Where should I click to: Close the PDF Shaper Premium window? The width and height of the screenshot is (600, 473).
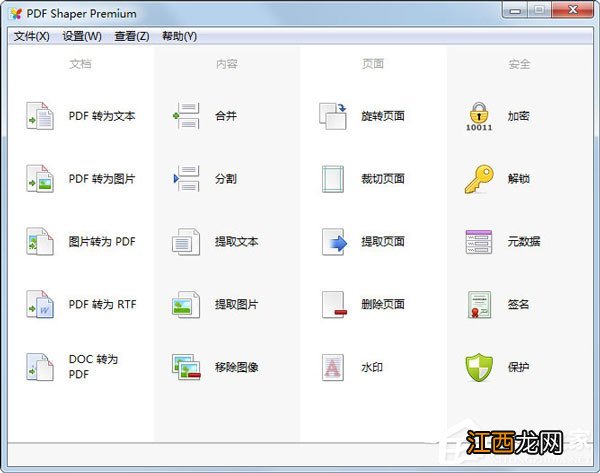coord(572,10)
